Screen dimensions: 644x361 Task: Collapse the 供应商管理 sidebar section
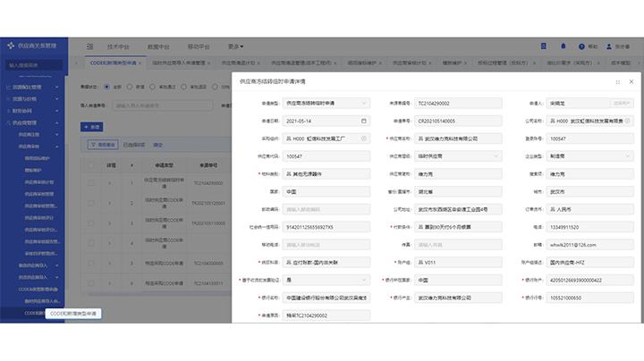tap(58, 122)
